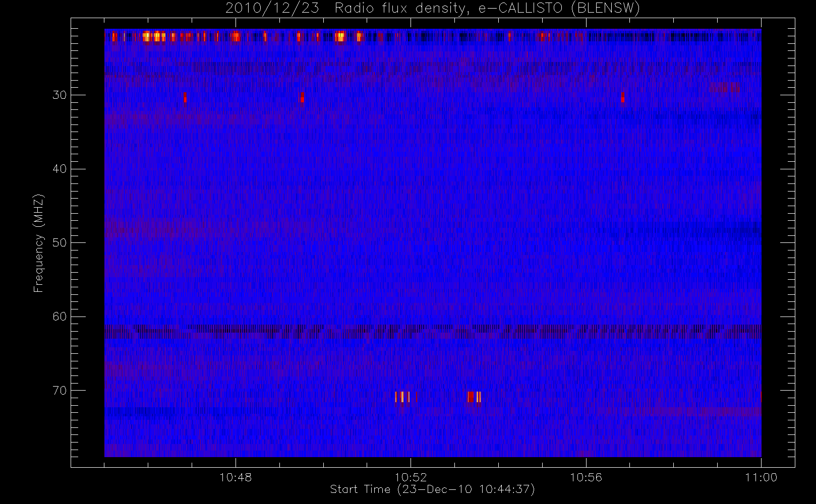Click the 'Start Time (23-Dec-10 10:44:37)' label
The width and height of the screenshot is (816, 504).
click(432, 489)
